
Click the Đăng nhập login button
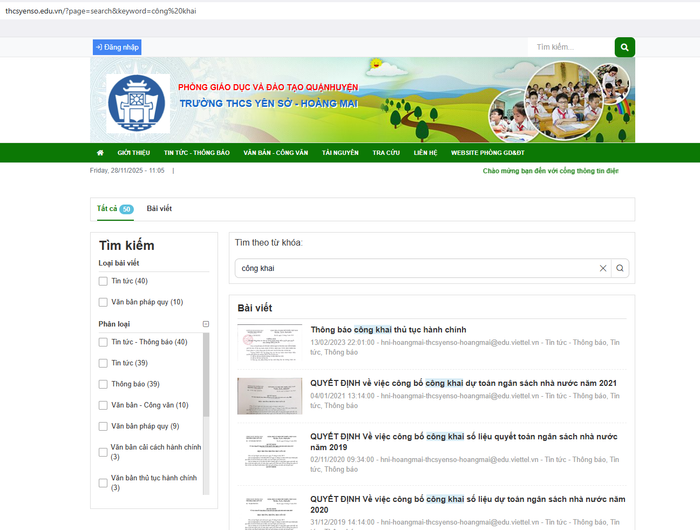point(117,47)
